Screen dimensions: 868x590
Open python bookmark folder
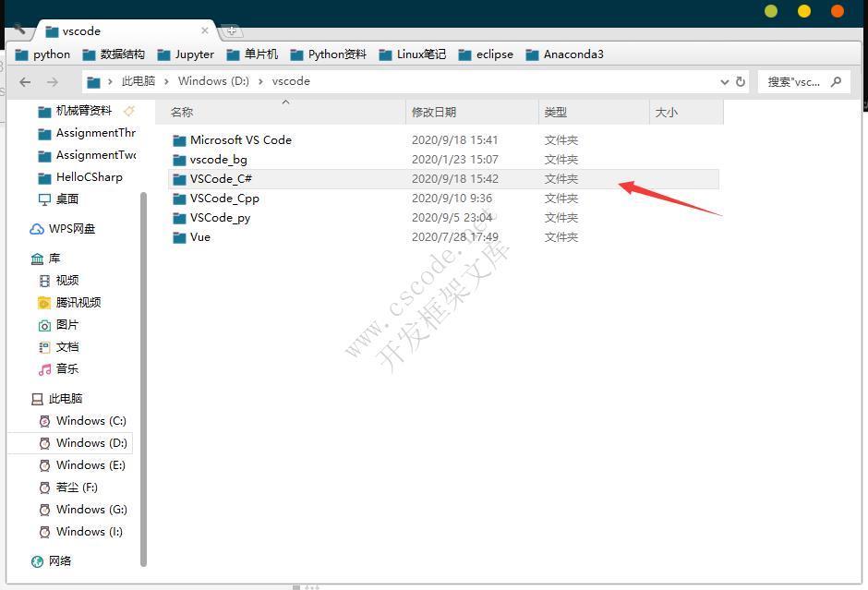pos(43,54)
